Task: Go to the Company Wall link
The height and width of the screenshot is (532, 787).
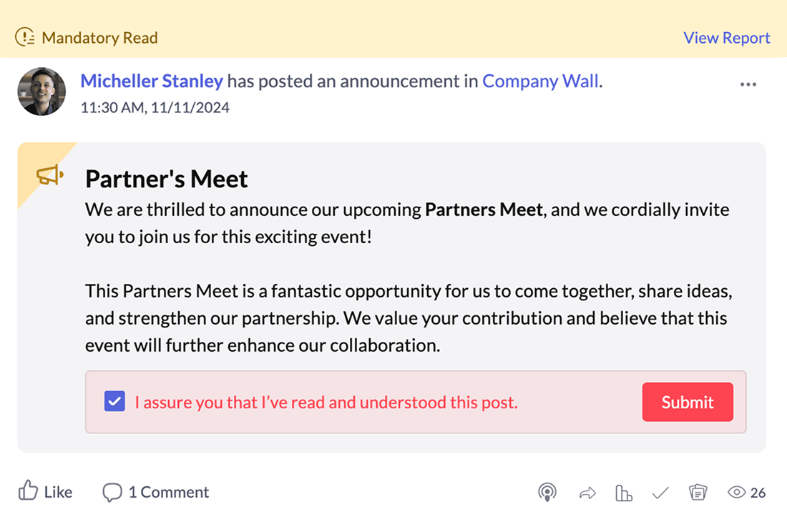Action: [540, 82]
